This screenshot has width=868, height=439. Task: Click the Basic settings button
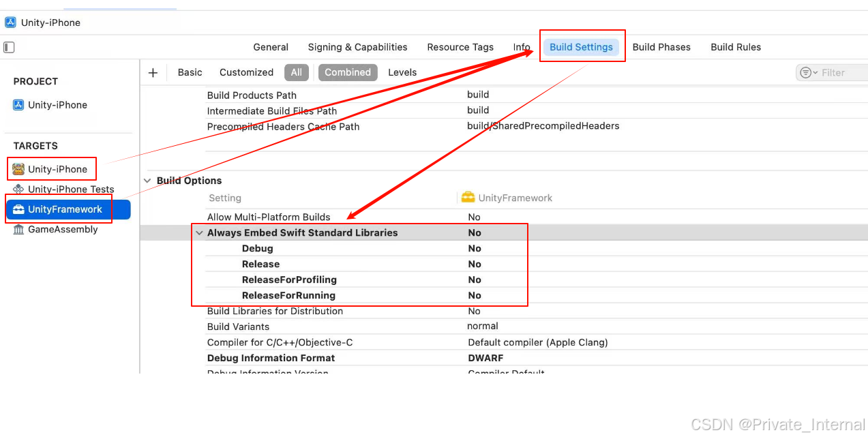[189, 72]
